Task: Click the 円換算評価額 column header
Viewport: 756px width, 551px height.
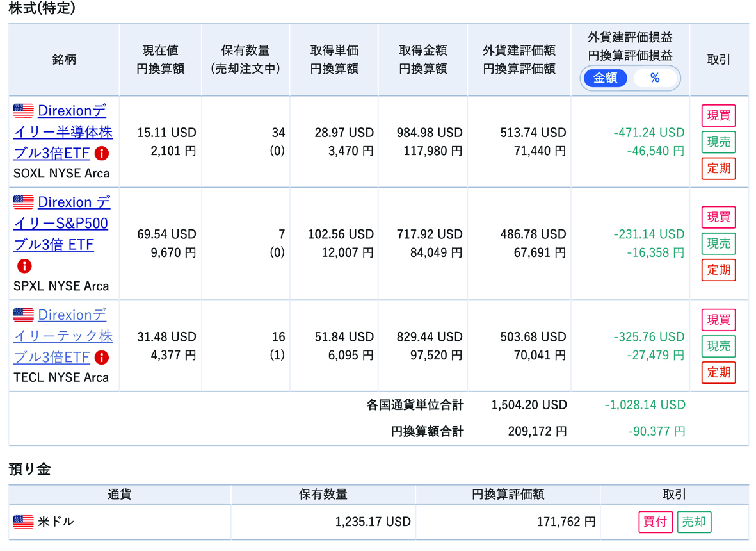Action: (508, 495)
